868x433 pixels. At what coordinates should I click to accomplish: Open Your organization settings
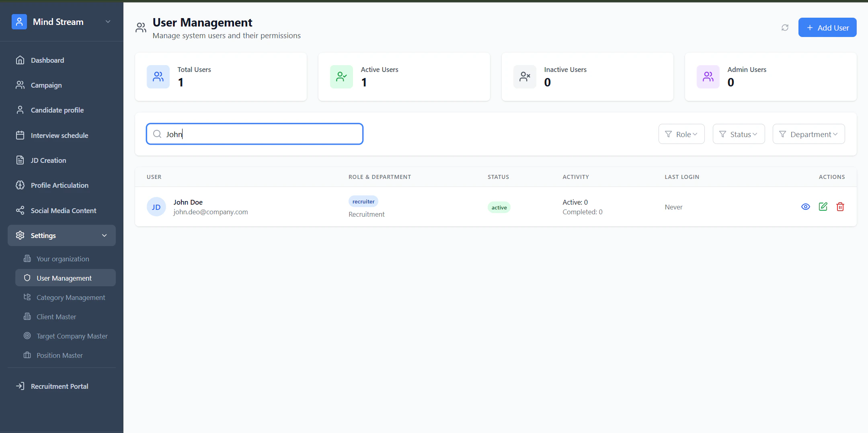click(x=66, y=259)
